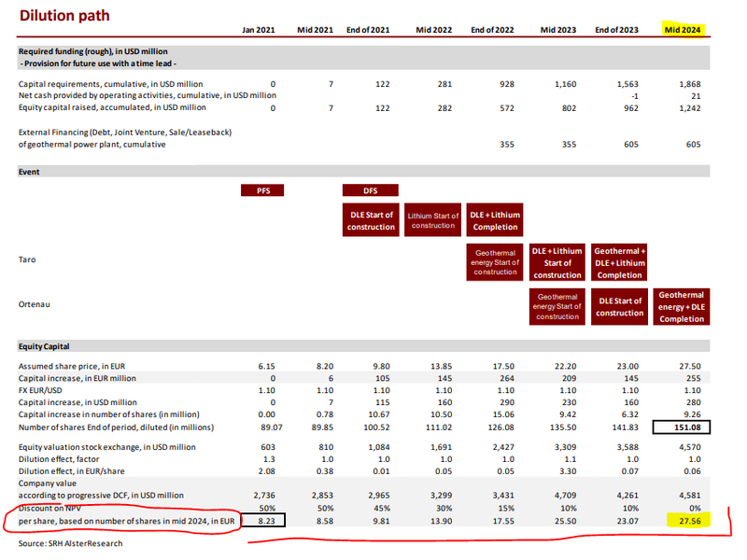Click "Capital increase in number of shares" label
Screen dimensions: 747x560
tap(108, 414)
